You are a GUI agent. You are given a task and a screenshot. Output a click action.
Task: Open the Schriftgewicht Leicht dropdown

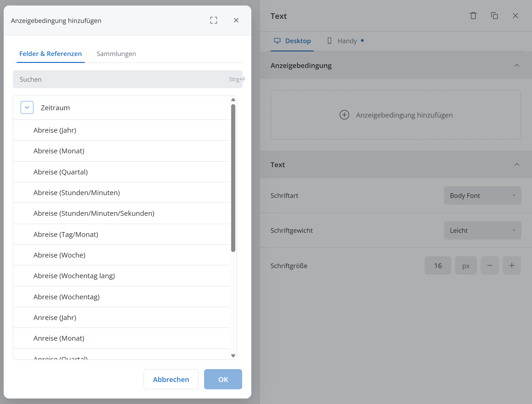click(x=482, y=230)
